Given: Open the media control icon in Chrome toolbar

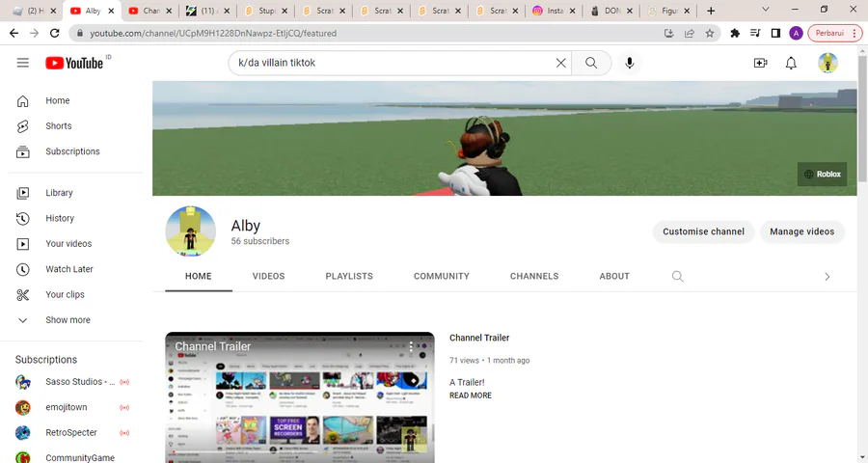Looking at the screenshot, I should (x=755, y=33).
